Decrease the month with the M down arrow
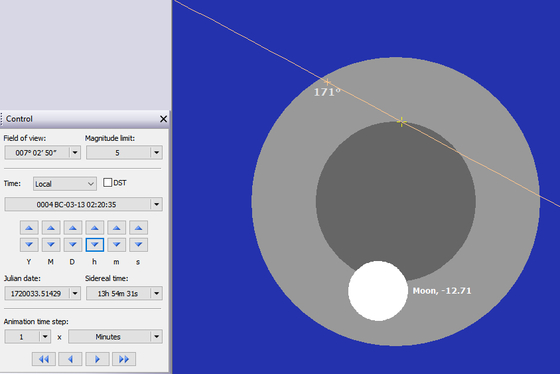This screenshot has width=560, height=374. tap(51, 245)
